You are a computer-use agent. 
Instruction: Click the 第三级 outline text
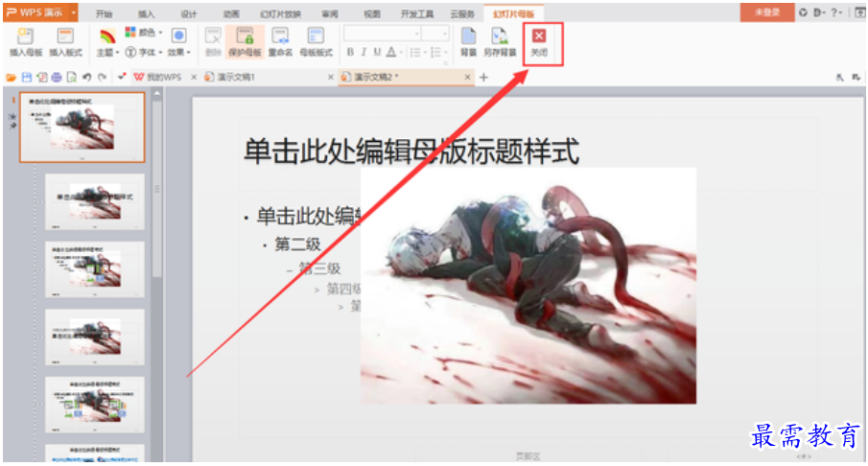[320, 268]
